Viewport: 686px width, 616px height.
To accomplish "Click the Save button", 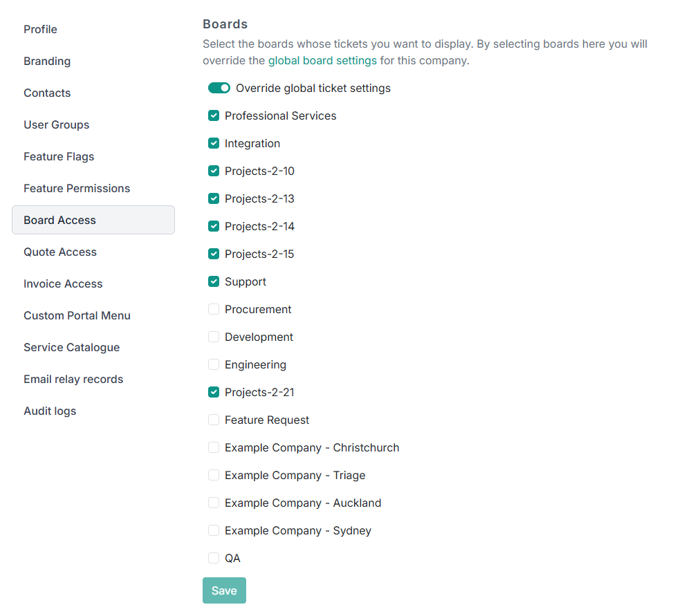I will pyautogui.click(x=224, y=590).
